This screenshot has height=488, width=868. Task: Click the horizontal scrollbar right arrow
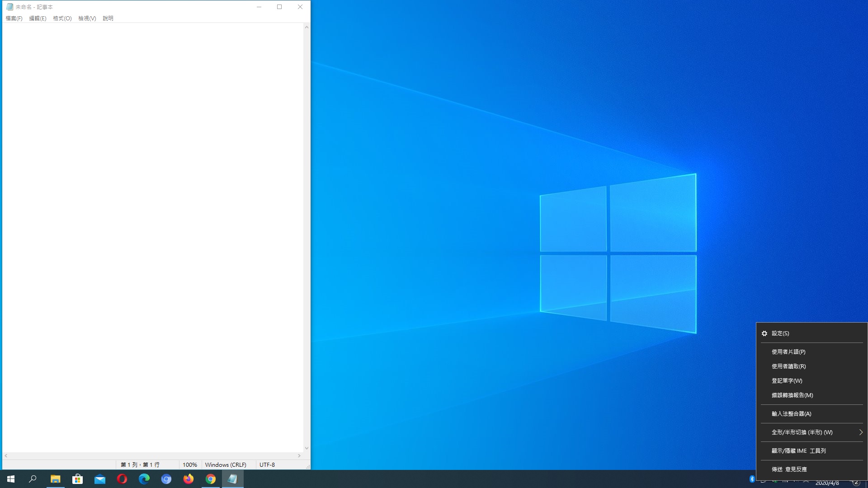point(299,456)
